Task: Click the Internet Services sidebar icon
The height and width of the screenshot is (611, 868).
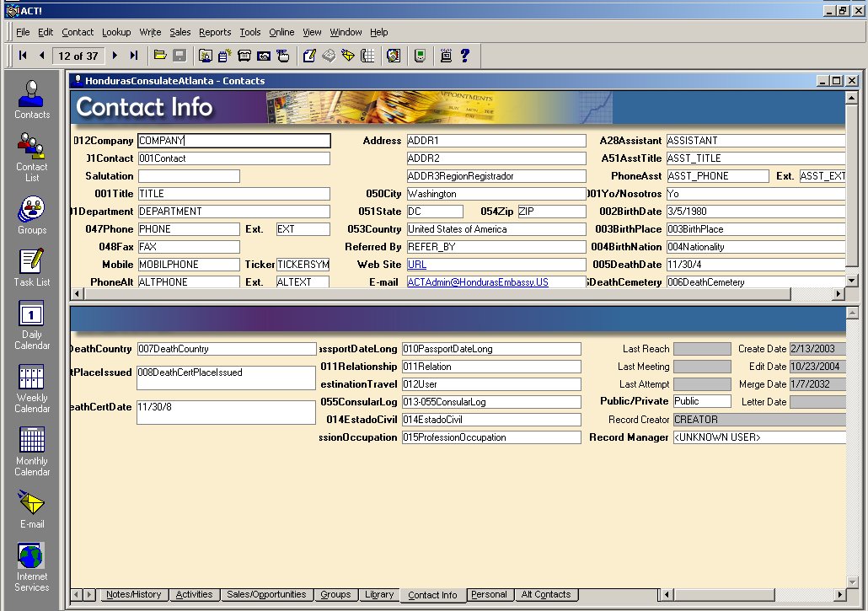Action: click(x=32, y=565)
